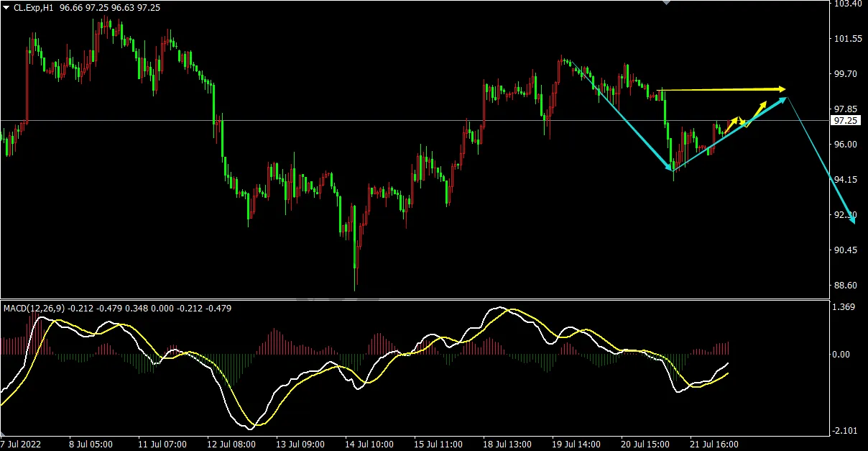Click the highlighted 97.25 current price tag
The image size is (868, 451).
(844, 121)
